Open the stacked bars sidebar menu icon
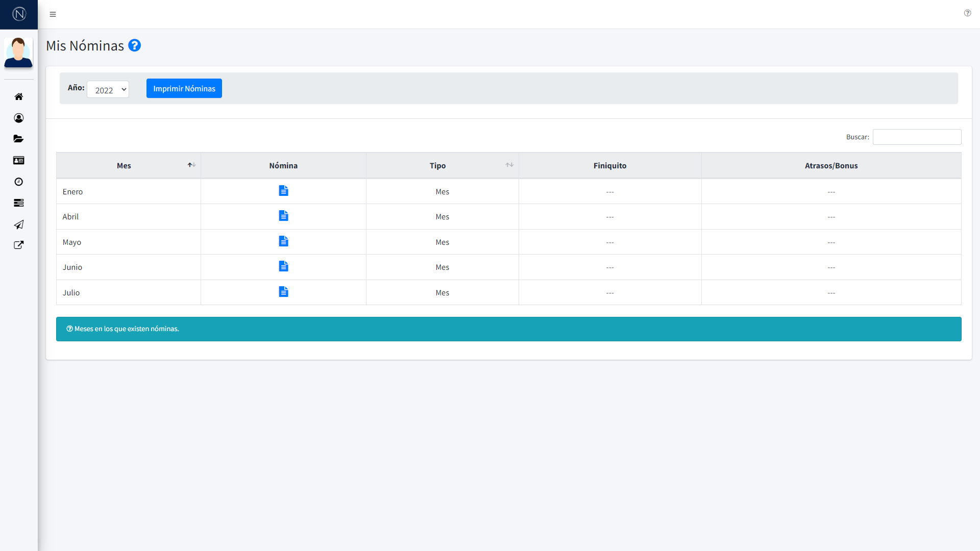The height and width of the screenshot is (551, 980). point(19,203)
